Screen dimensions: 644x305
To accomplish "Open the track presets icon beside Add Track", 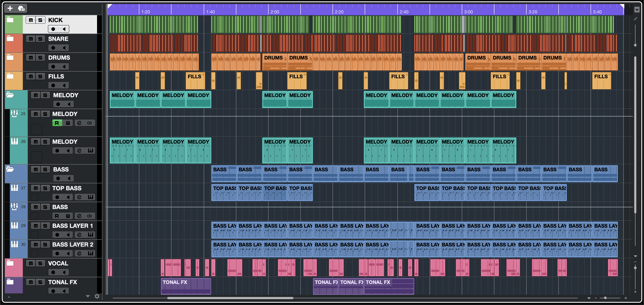I will click(x=21, y=8).
